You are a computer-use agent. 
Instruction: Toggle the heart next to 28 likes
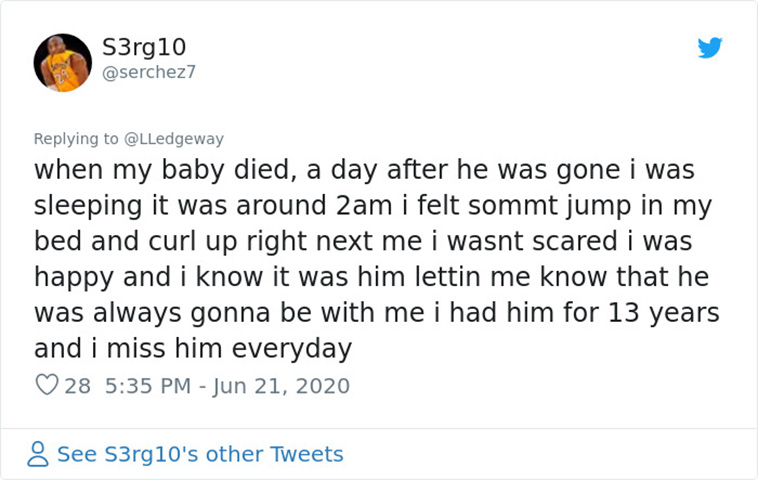47,385
